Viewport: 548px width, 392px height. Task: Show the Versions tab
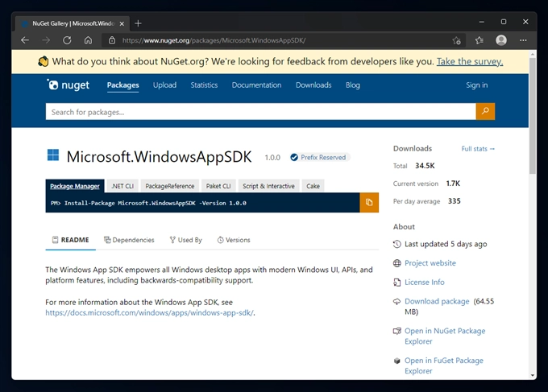click(234, 240)
